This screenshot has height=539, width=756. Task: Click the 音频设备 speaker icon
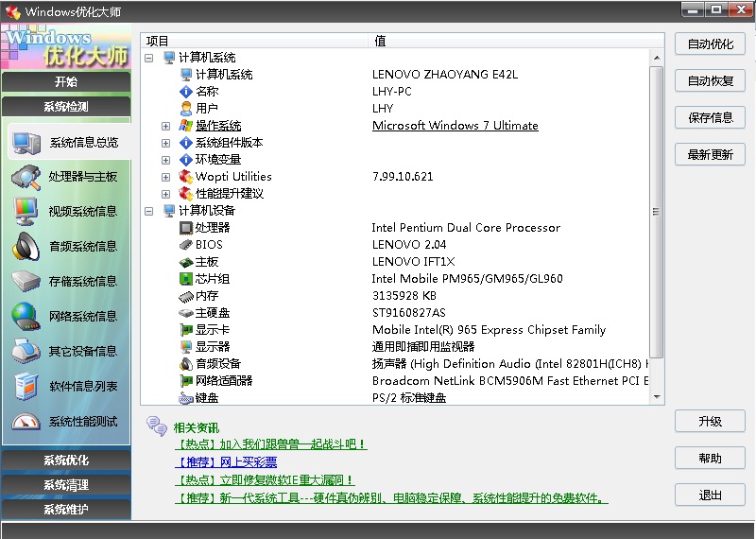click(185, 364)
